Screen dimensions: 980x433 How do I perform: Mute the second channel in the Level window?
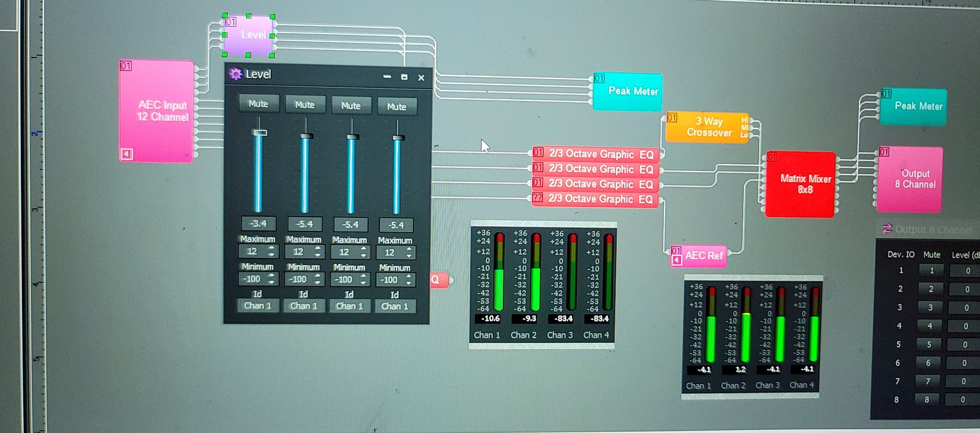coord(304,105)
